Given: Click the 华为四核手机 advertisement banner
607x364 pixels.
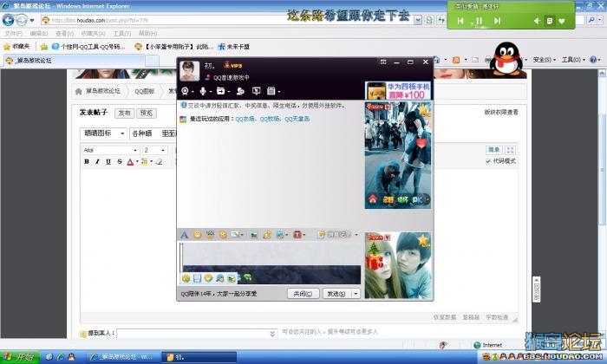Looking at the screenshot, I should [x=397, y=90].
